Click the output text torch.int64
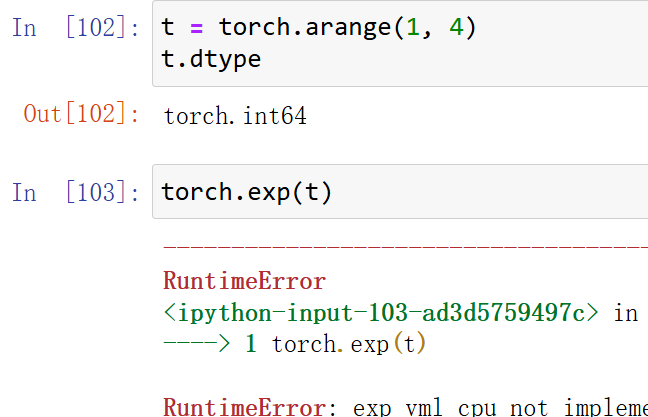 (235, 116)
